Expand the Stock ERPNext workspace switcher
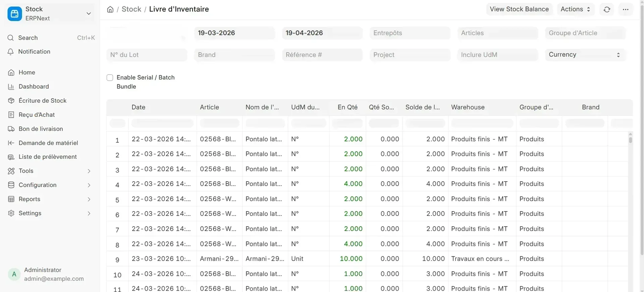644x292 pixels. tap(89, 14)
